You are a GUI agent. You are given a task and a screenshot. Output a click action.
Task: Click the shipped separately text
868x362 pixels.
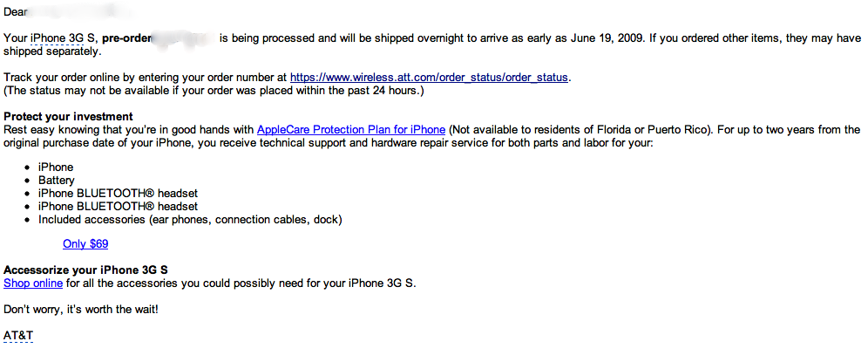(x=52, y=52)
